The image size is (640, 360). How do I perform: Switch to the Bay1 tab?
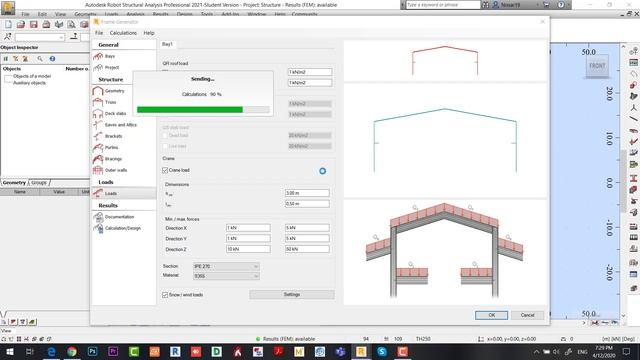[x=167, y=44]
